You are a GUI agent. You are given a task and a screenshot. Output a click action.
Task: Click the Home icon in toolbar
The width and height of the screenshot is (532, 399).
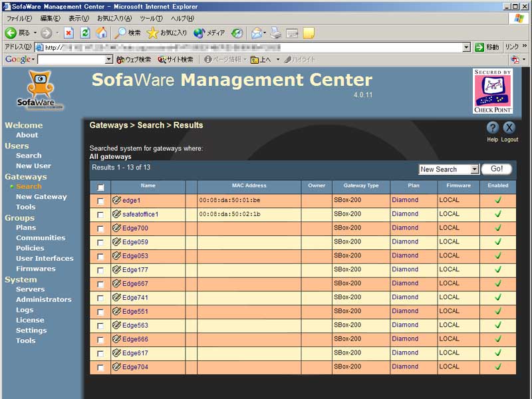tap(101, 33)
